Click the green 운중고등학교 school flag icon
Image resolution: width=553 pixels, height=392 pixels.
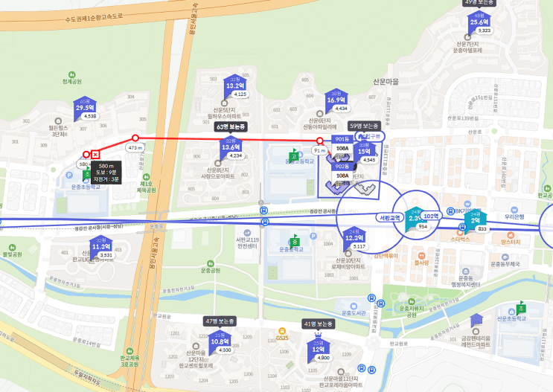coord(293,155)
